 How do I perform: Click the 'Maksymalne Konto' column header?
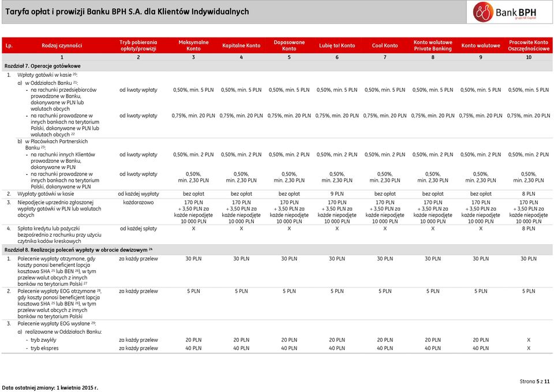pyautogui.click(x=193, y=46)
